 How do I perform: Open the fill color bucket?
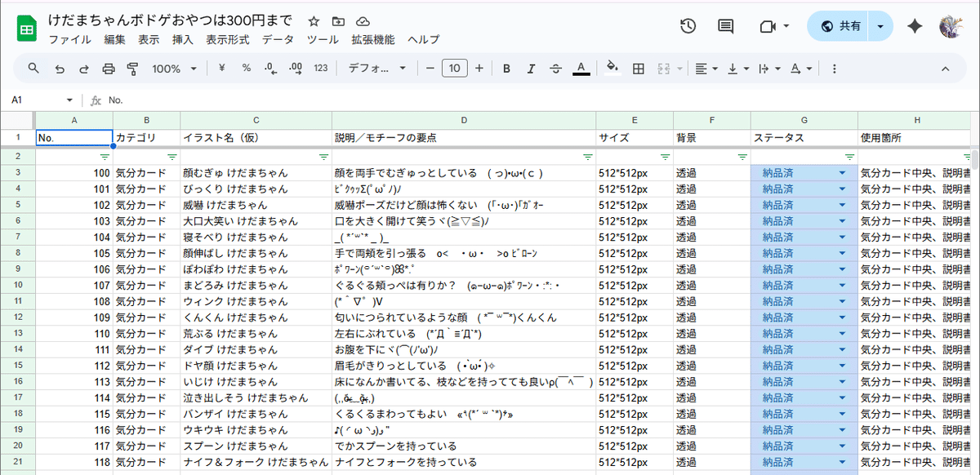tap(613, 69)
